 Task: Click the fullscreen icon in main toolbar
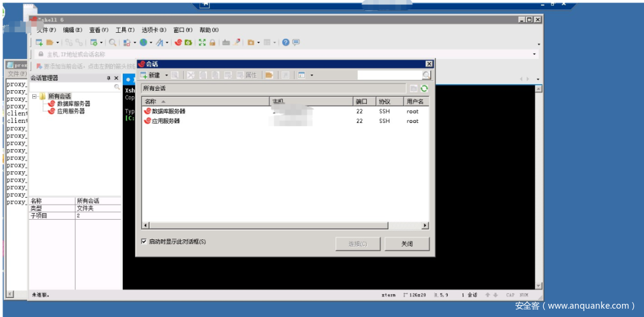(202, 42)
